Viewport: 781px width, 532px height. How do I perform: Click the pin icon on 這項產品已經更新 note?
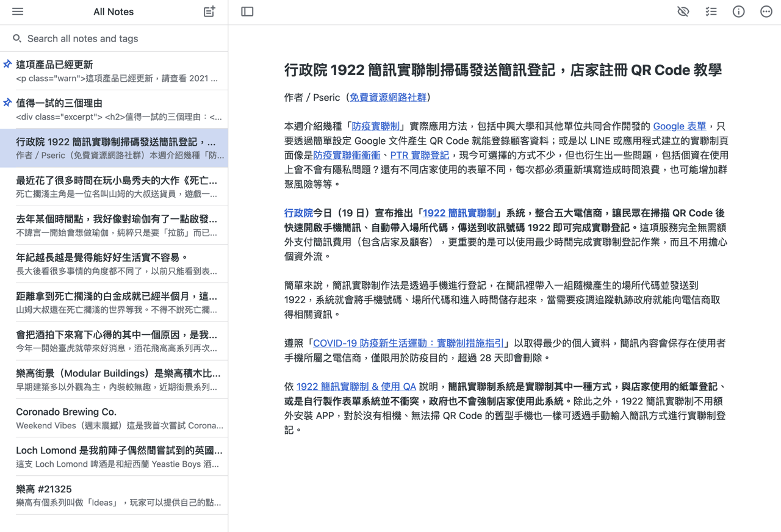(7, 64)
